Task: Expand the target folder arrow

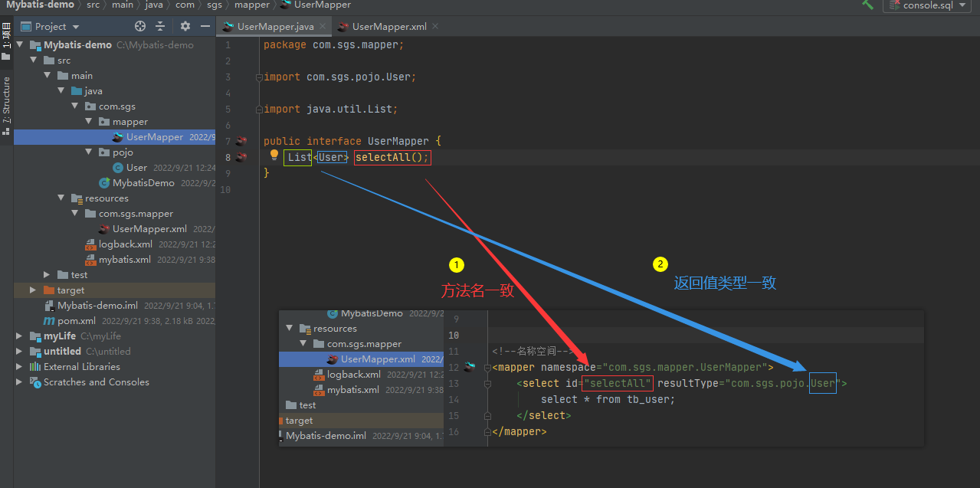Action: (x=33, y=290)
